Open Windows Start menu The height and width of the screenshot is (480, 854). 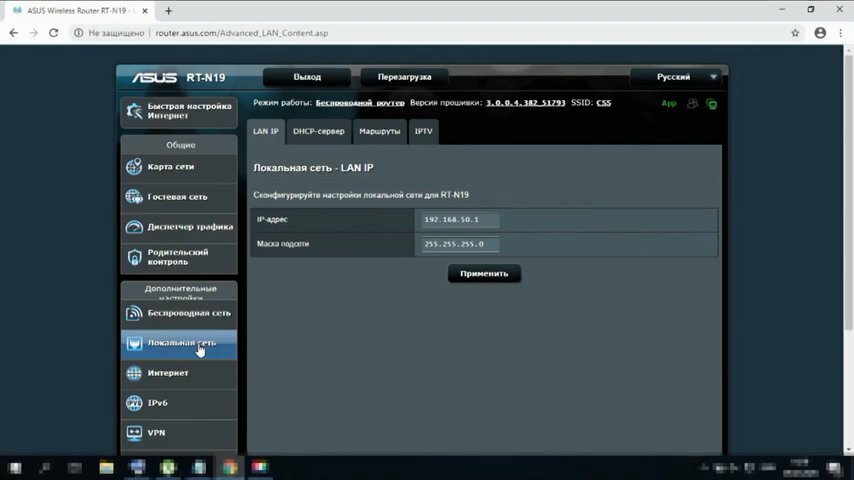click(15, 467)
